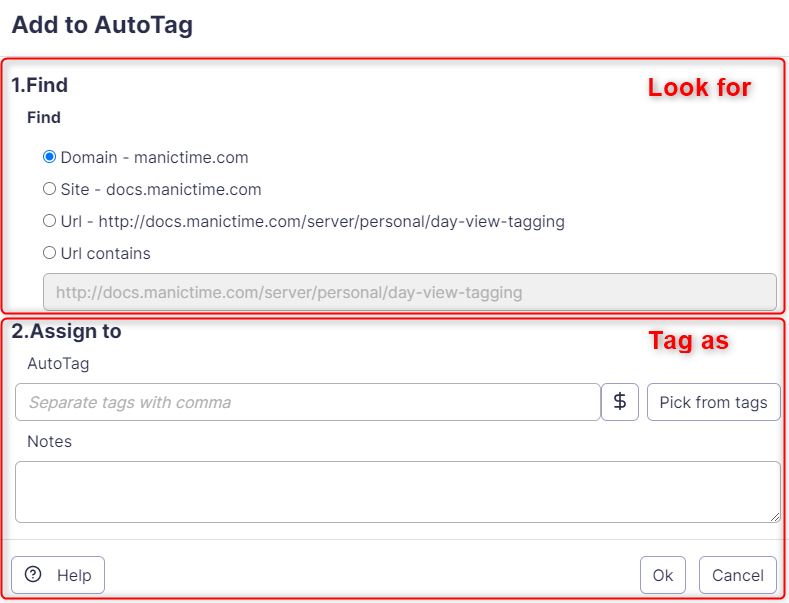Choose the full Url day-view-tagging radio option
This screenshot has width=789, height=603.
click(x=49, y=221)
